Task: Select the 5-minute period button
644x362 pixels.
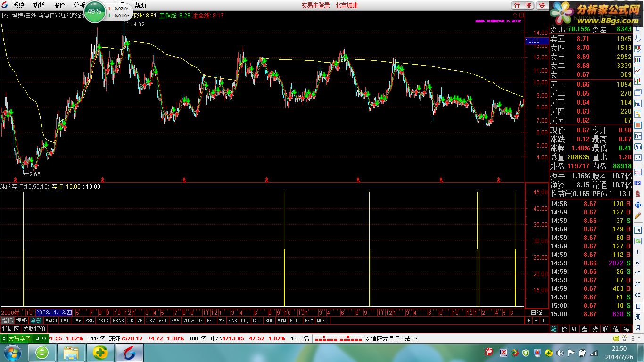Action: [638, 263]
